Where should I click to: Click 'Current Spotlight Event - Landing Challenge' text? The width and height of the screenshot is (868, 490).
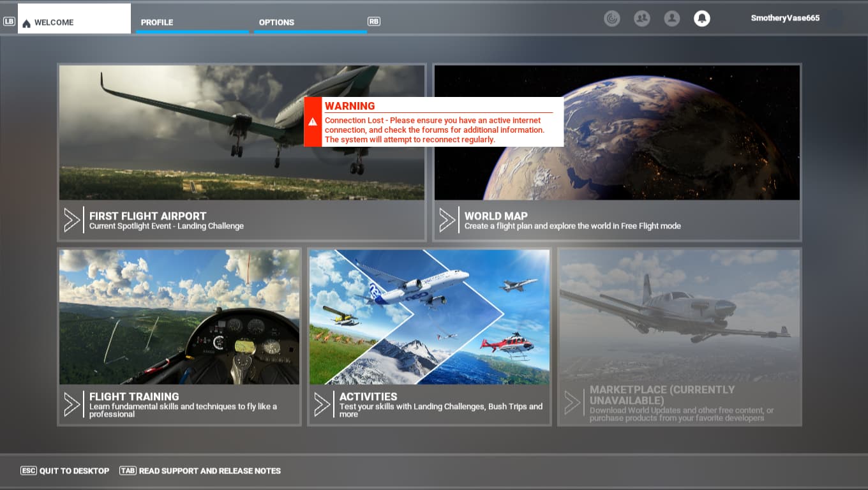167,226
